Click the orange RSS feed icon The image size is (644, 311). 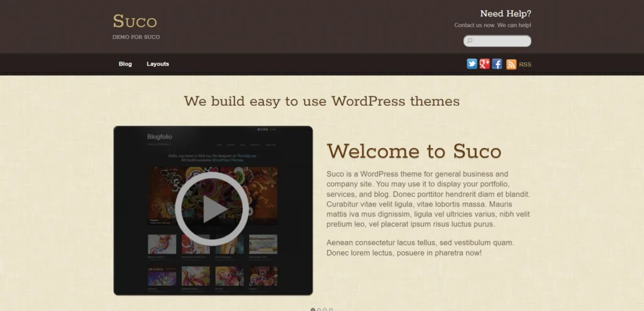tap(511, 64)
